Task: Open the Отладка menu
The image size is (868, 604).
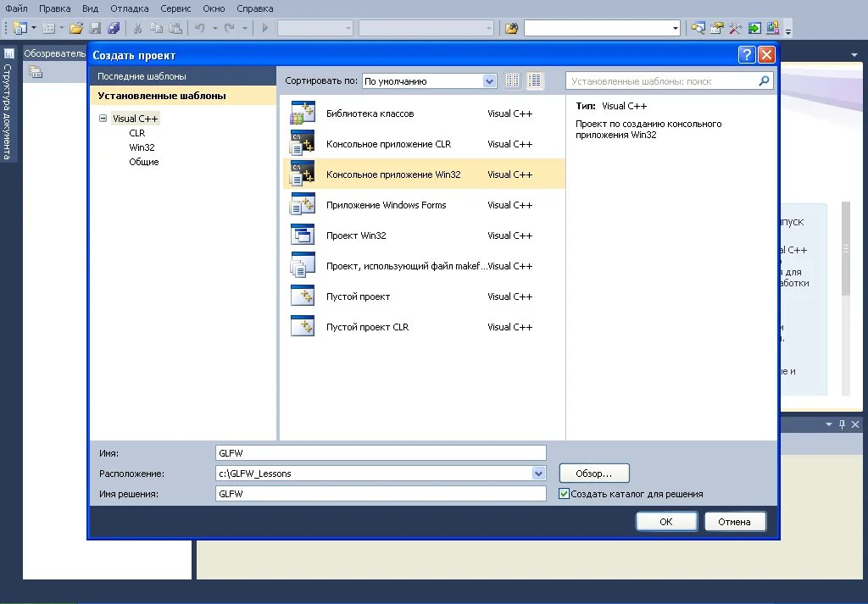Action: pos(130,8)
